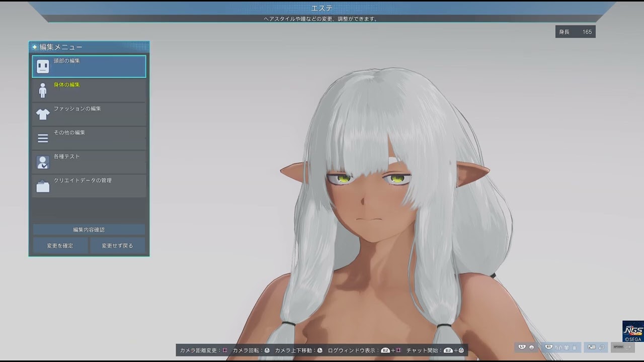Click the square button icon after カメラ距離変更
This screenshot has height=362, width=644.
(x=224, y=350)
